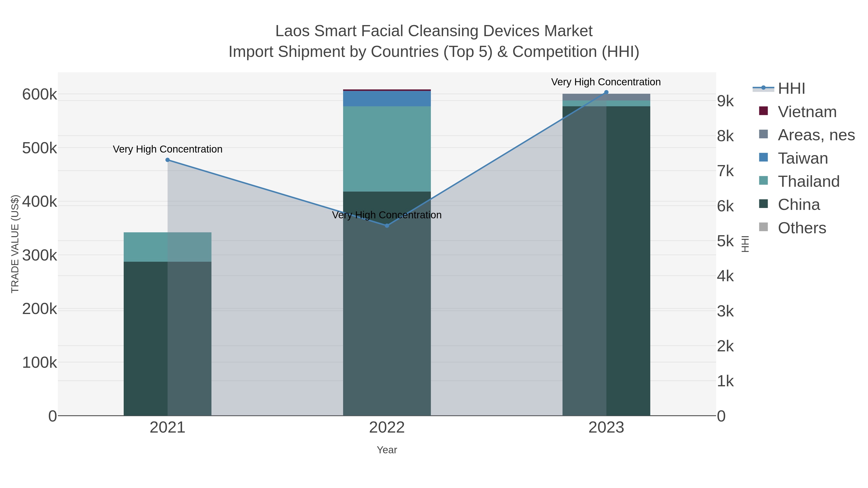The height and width of the screenshot is (488, 868).
Task: Click the China segment of 2021 bar
Action: (168, 339)
